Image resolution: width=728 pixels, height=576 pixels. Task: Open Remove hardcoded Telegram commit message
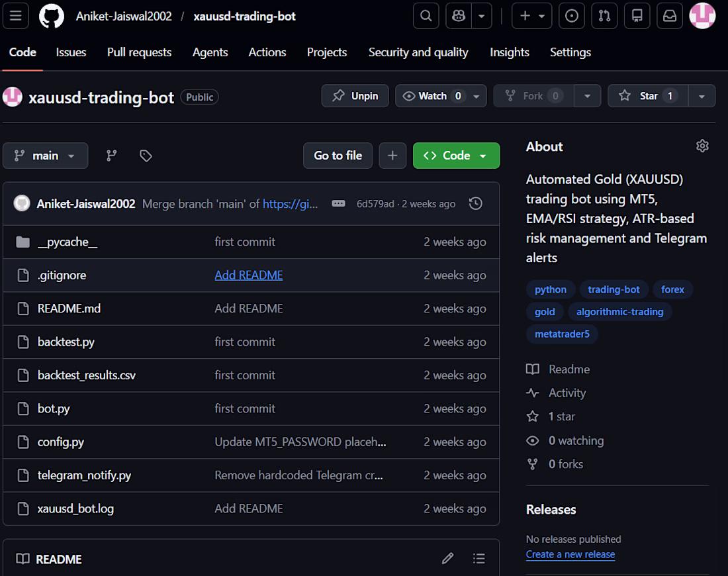point(298,475)
